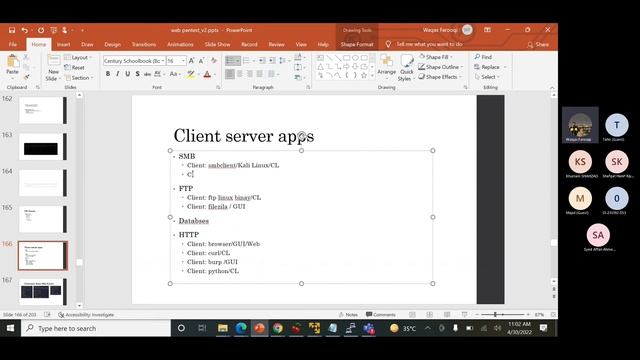Switch to the Design tab

point(112,44)
